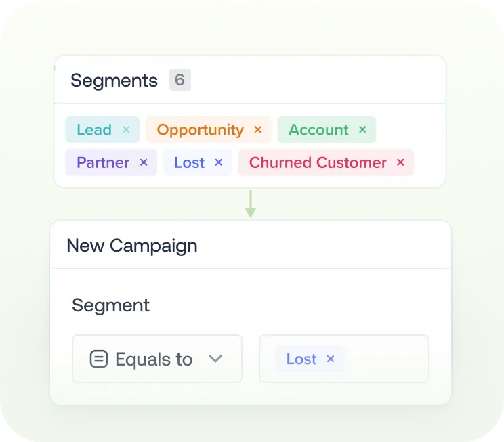Remove the Churned Customer tag

tap(400, 162)
